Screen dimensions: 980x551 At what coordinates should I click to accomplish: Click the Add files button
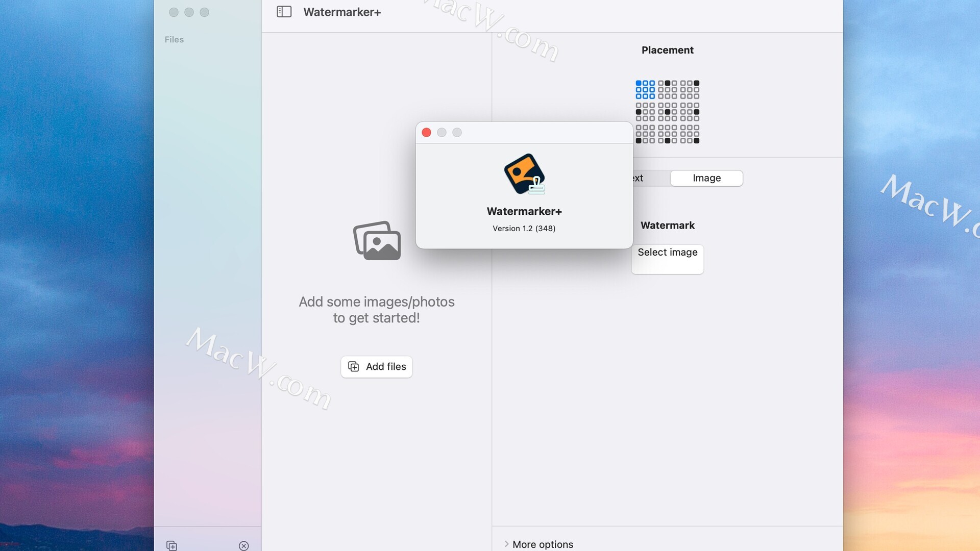click(377, 366)
